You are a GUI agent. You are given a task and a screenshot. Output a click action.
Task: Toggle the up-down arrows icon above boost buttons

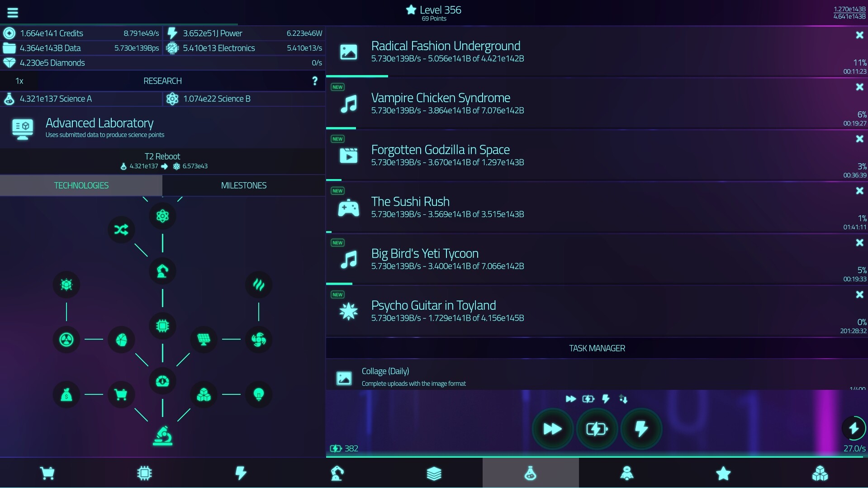click(x=624, y=399)
